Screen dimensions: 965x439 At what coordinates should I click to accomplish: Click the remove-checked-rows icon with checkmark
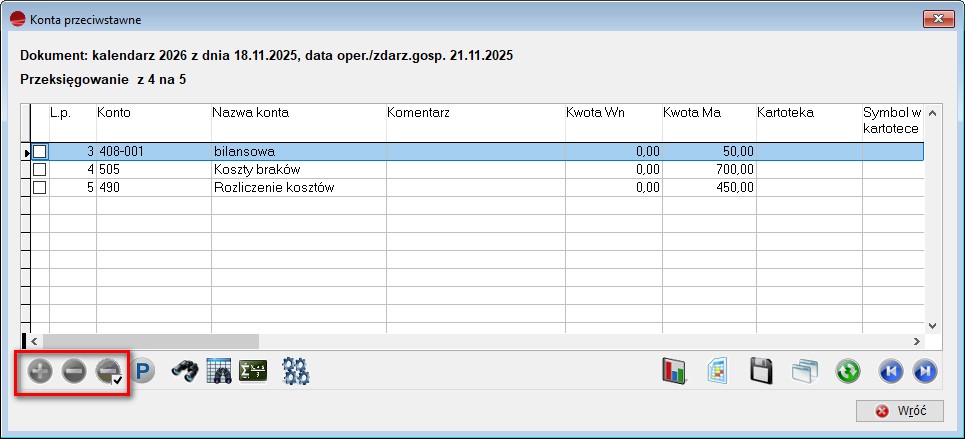pos(108,372)
